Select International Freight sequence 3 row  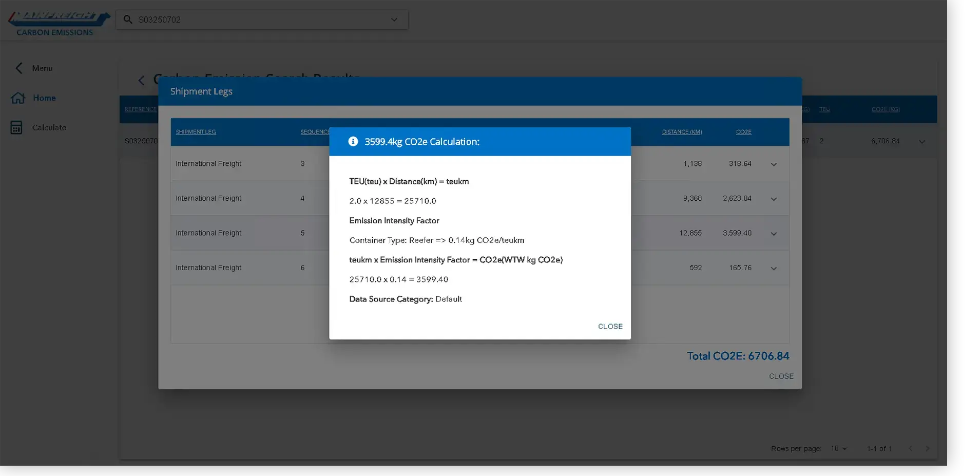point(479,164)
